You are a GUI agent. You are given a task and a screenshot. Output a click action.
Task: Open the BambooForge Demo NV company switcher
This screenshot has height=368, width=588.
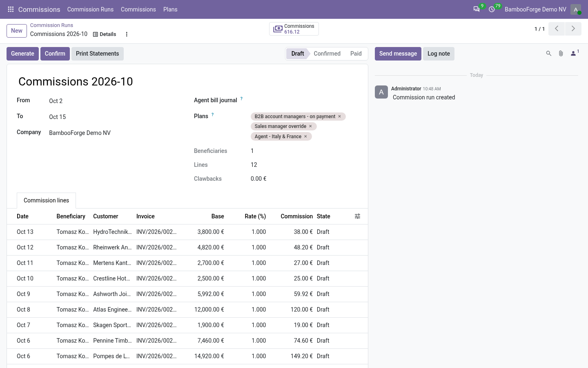535,9
